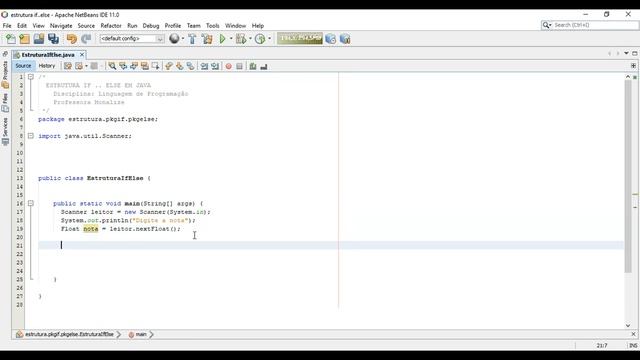Screen dimensions: 640x360
Task: Switch to Source view
Action: (23, 66)
